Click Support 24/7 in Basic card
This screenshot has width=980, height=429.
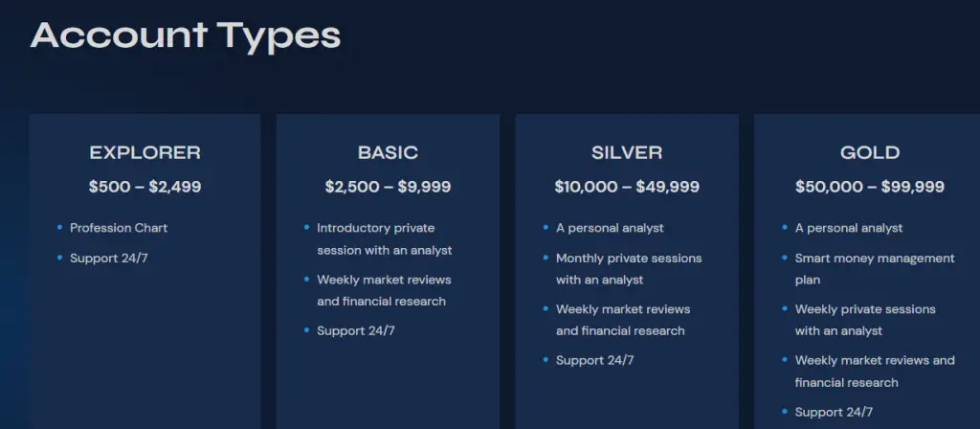point(356,330)
